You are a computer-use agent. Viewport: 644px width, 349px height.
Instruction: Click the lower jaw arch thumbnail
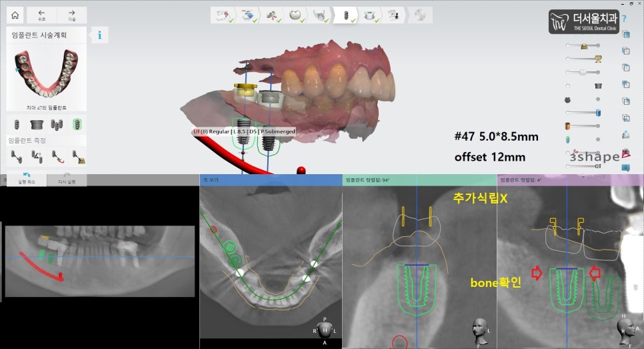[47, 73]
